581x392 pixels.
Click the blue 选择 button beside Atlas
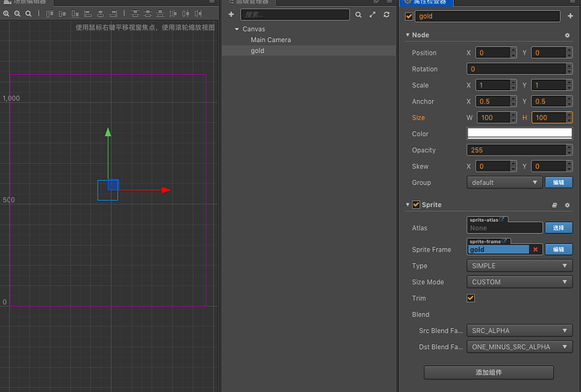557,228
